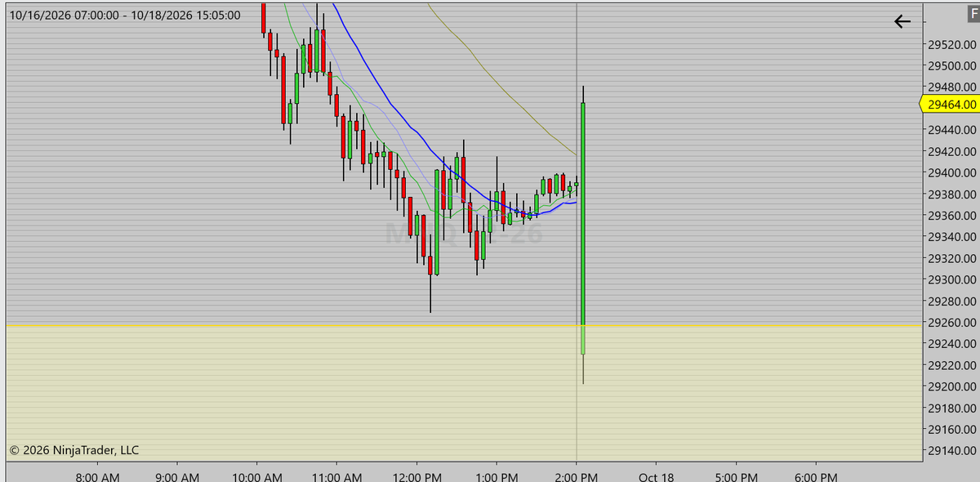
Task: Click the 29160.00 price axis label
Action: [x=952, y=429]
